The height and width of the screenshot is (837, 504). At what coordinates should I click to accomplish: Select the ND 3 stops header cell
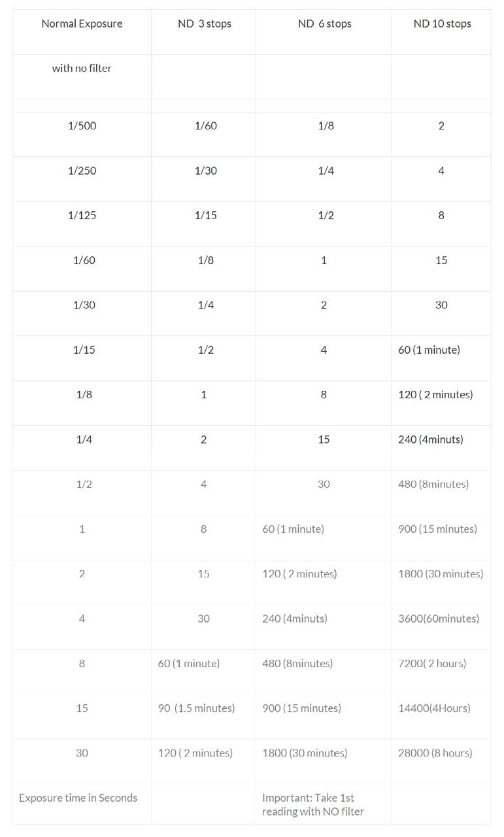[204, 24]
